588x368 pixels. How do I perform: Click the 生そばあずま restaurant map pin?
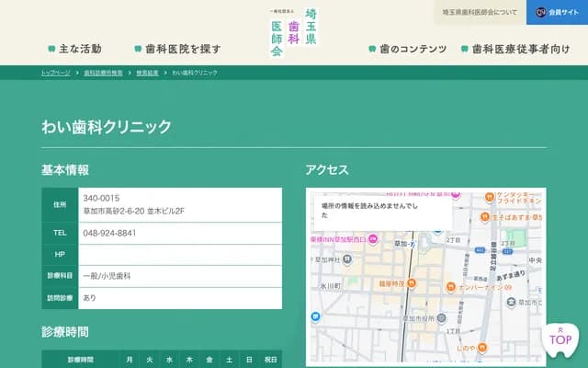pos(484,217)
